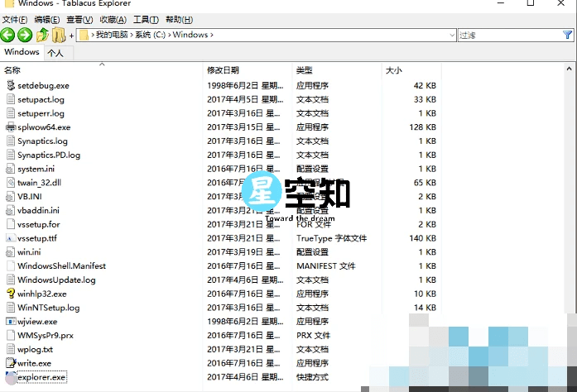Expand chevron after 系统 (C:) in path

[x=169, y=35]
